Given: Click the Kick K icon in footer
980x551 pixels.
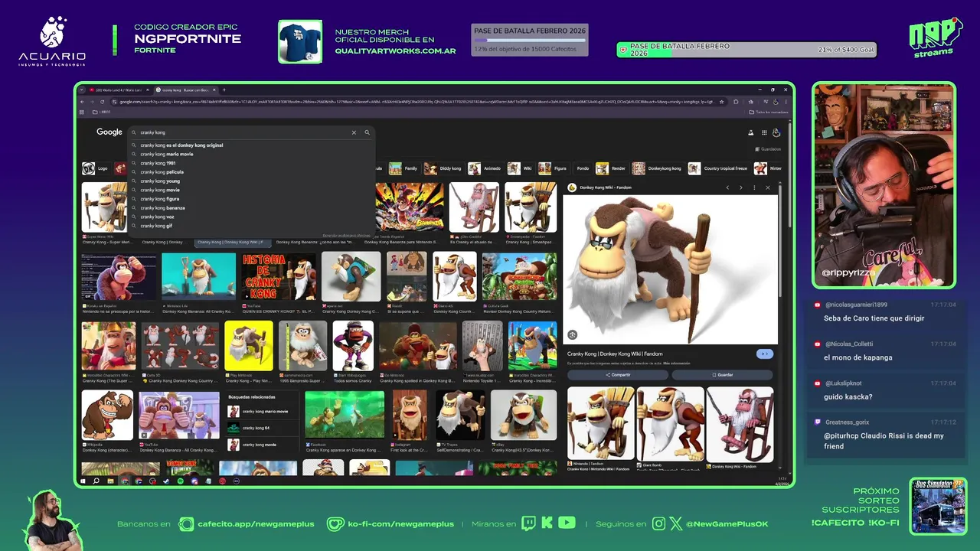Looking at the screenshot, I should click(547, 523).
